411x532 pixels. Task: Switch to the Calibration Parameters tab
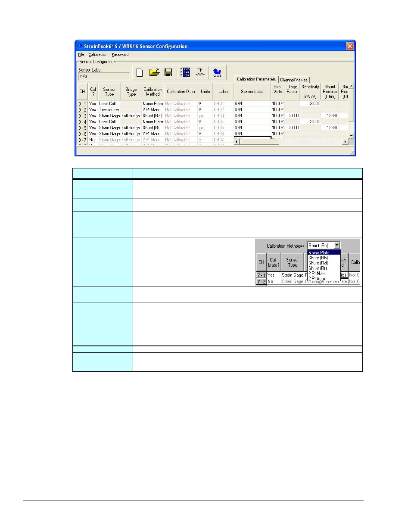[256, 79]
